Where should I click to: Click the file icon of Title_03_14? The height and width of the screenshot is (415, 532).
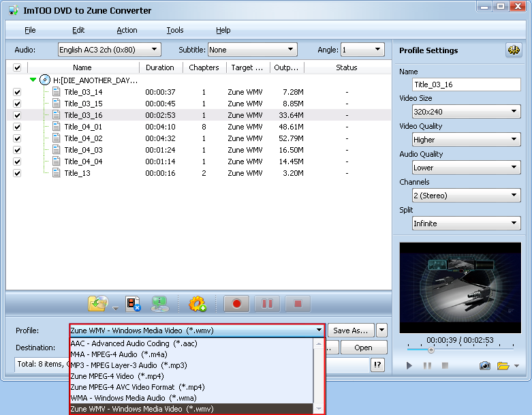(x=56, y=91)
